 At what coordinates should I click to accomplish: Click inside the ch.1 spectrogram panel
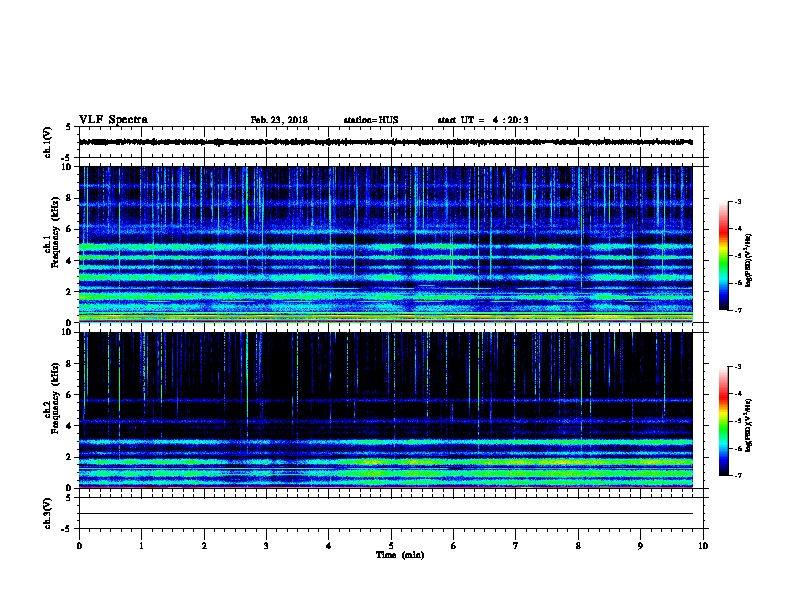(386, 244)
